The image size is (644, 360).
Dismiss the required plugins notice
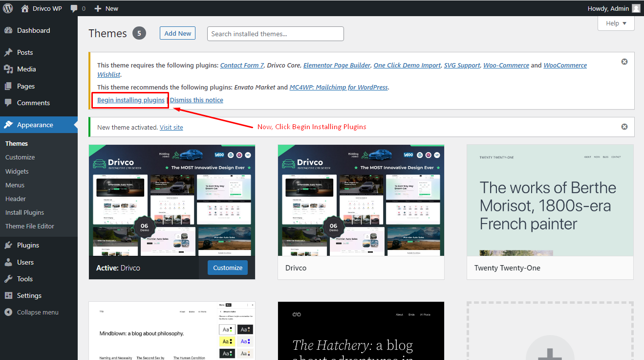624,62
